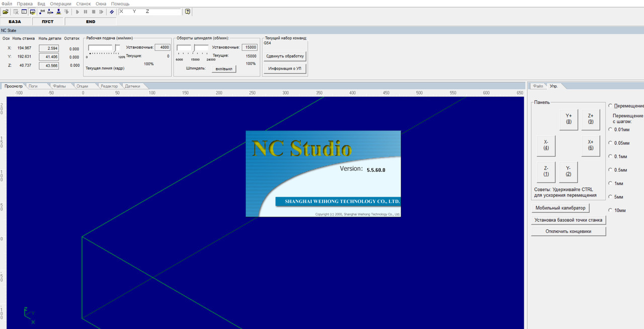Click Y workpiece zero value 41.406

49,56
